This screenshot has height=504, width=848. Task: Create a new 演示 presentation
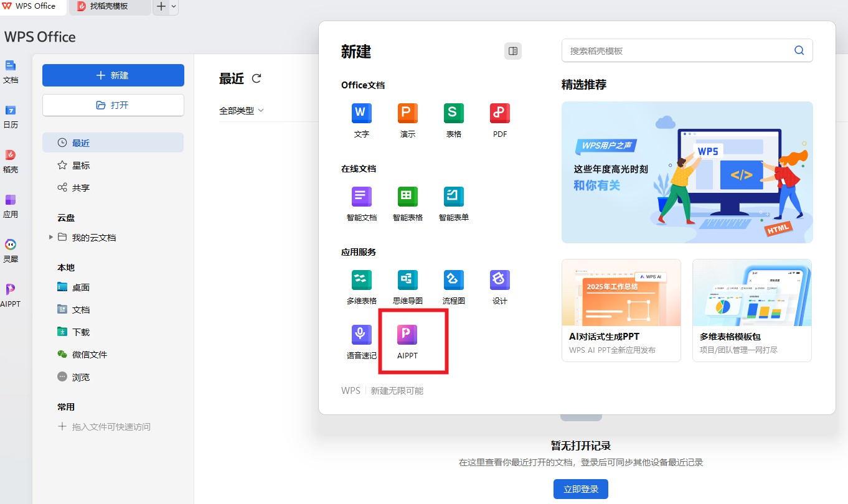point(407,114)
